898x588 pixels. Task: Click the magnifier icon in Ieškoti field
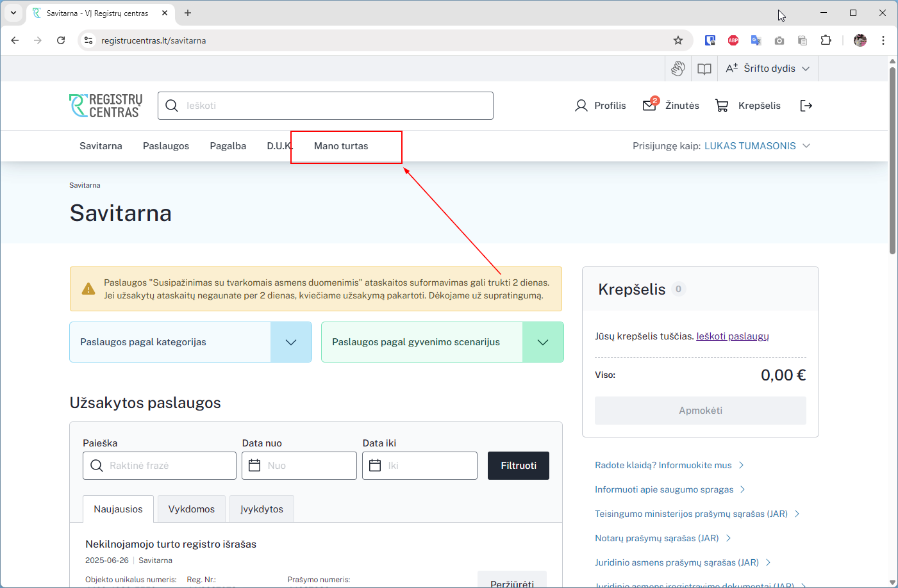(172, 106)
